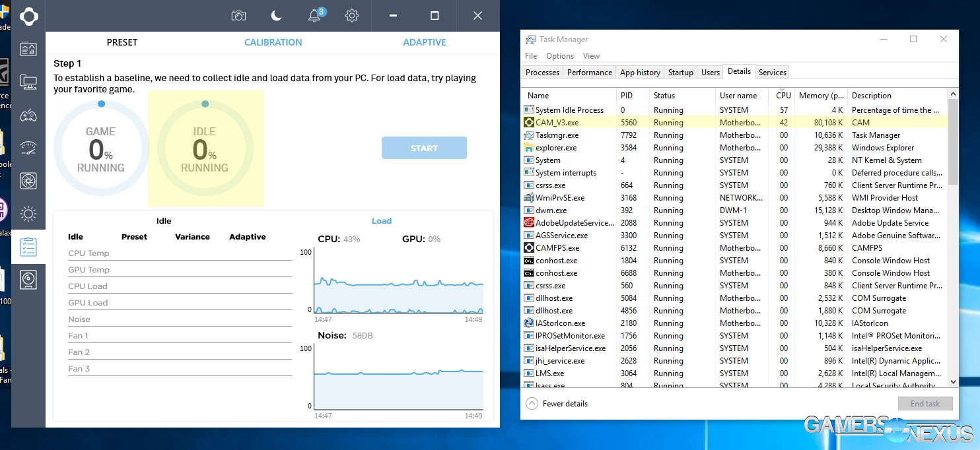
Task: Open the dashboard icon in CAM sidebar
Action: pyautogui.click(x=28, y=49)
